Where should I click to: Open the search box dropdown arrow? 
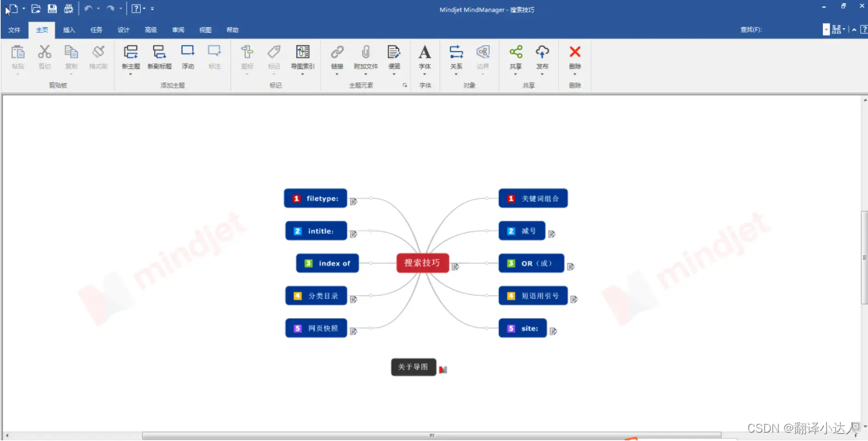pos(826,30)
